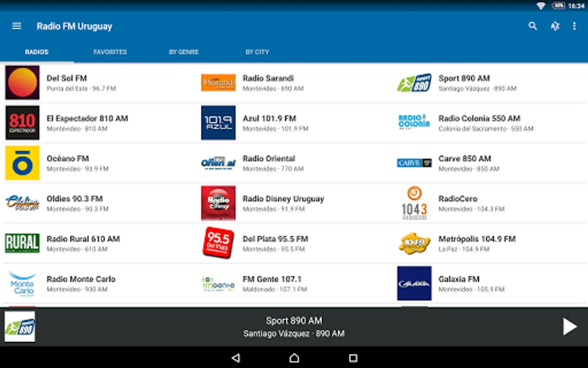Screen dimensions: 588x368
Task: Select Océano FM station name
Action: pos(68,158)
